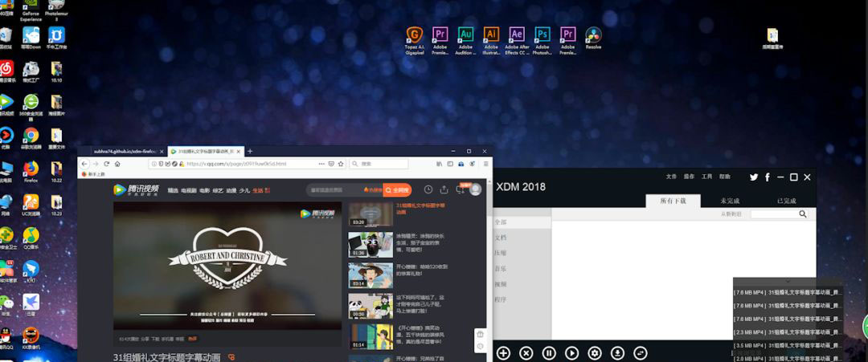868x362 pixels.
Task: Select the 程序 category in XDM sidebar
Action: (x=522, y=299)
